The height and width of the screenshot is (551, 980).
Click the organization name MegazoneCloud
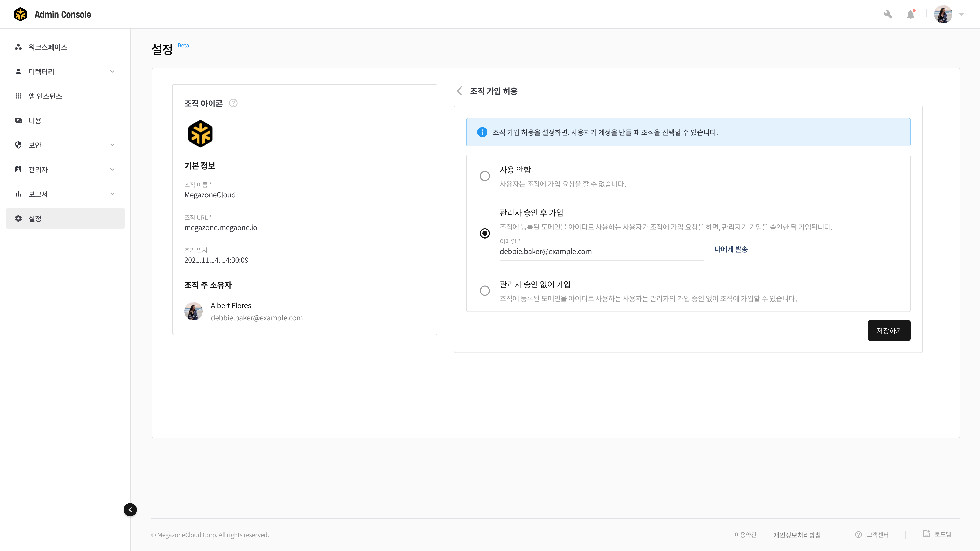[x=210, y=195]
